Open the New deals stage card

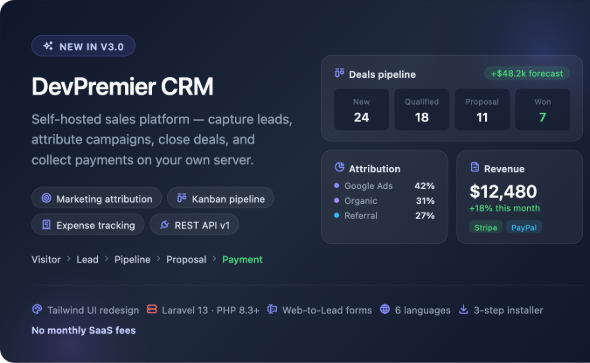[361, 109]
